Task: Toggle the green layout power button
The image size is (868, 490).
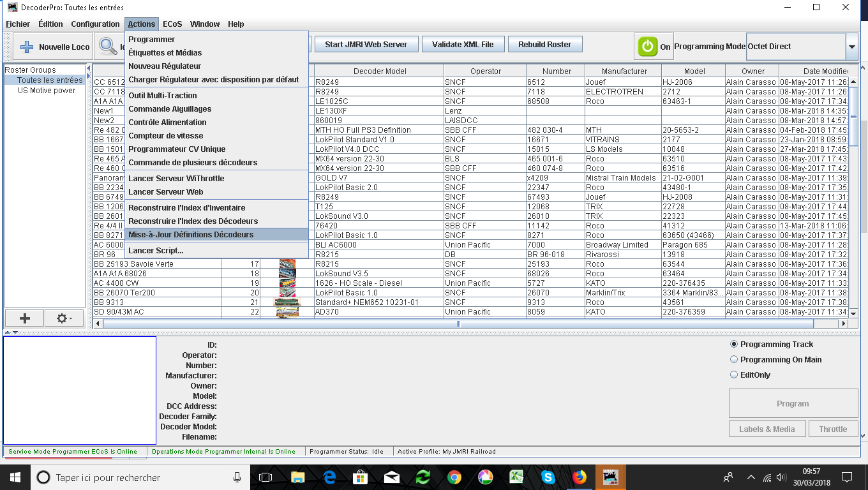Action: tap(647, 47)
